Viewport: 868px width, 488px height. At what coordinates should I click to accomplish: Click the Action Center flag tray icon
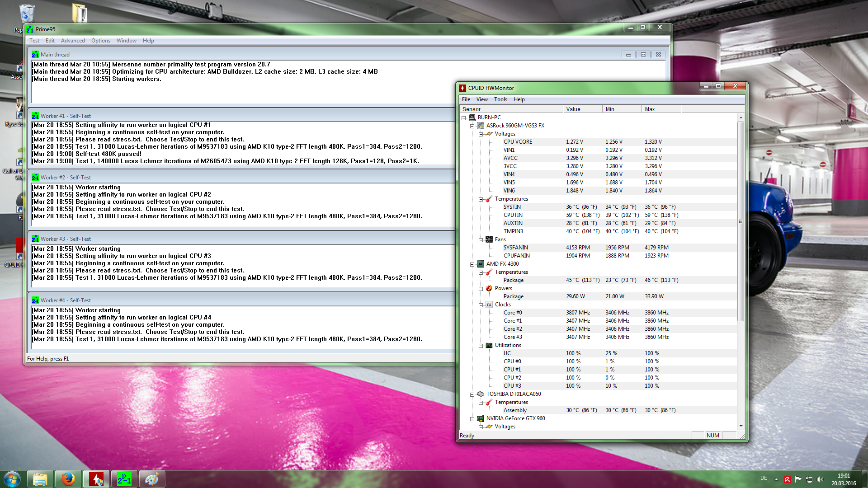(x=798, y=479)
